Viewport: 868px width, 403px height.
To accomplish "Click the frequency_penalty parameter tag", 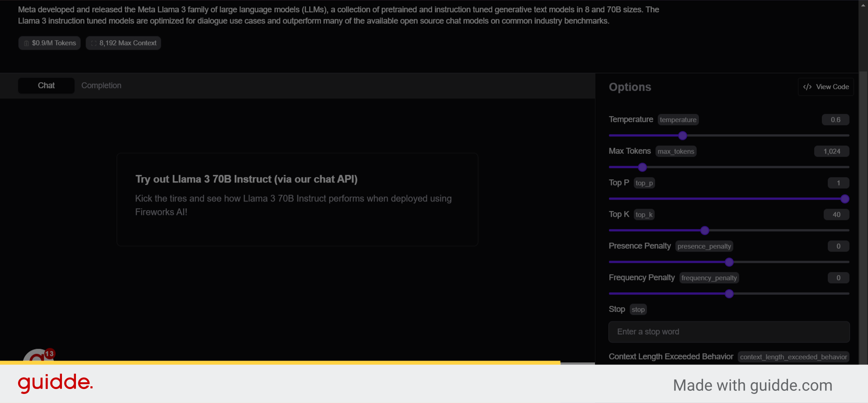I will (709, 278).
